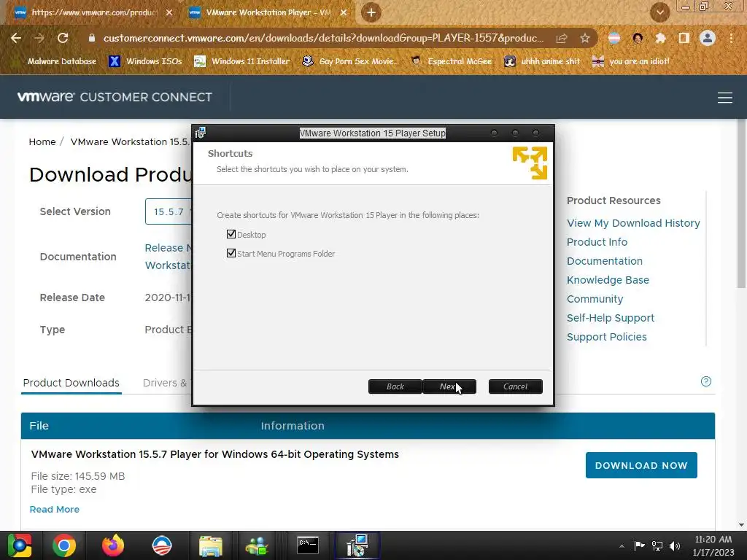Open Malware Database bookmark
747x560 pixels.
click(61, 61)
